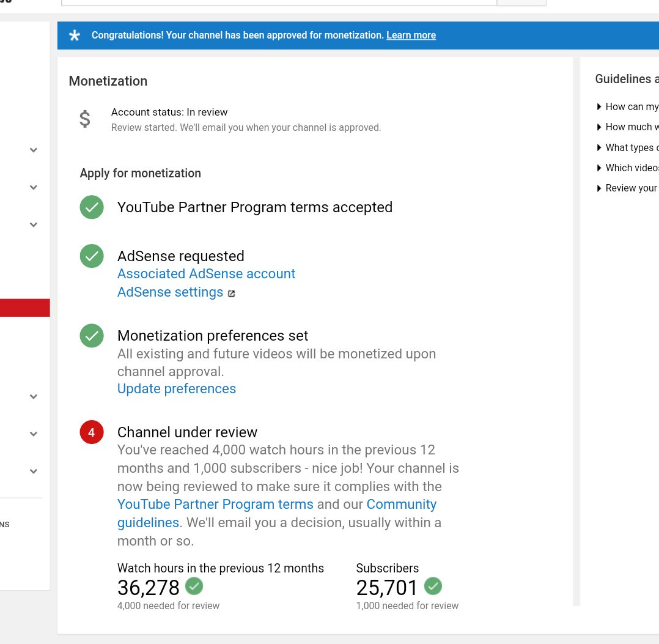
Task: Expand the 'How can my' guideline item
Action: (x=627, y=107)
